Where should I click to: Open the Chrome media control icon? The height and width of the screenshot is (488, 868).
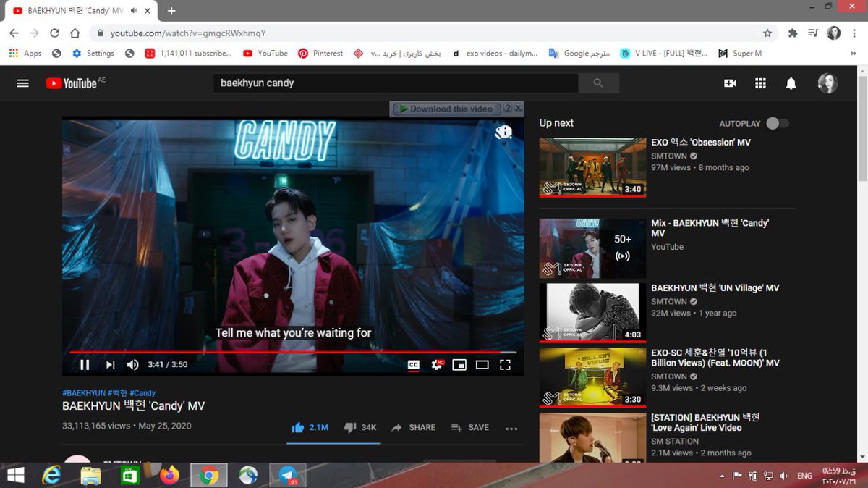point(813,33)
